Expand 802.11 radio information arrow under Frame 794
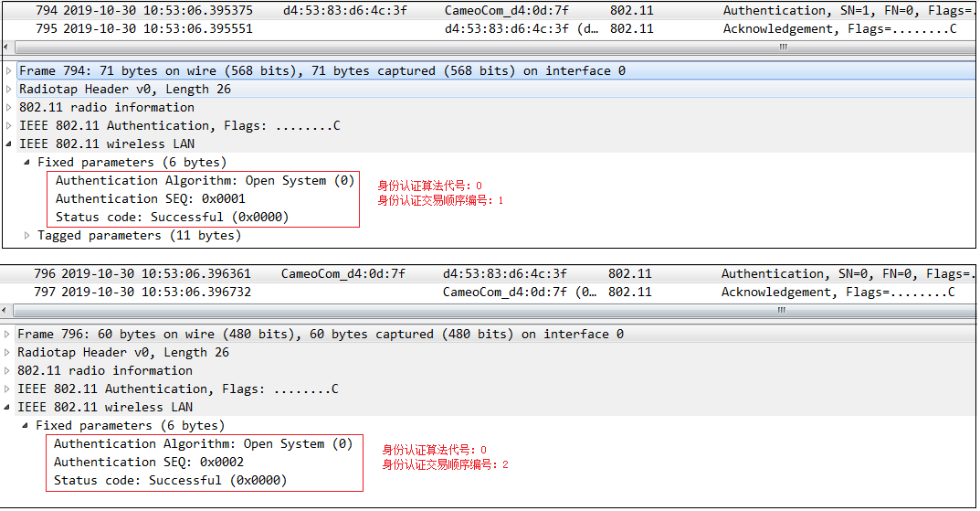This screenshot has width=980, height=511. pos(9,108)
